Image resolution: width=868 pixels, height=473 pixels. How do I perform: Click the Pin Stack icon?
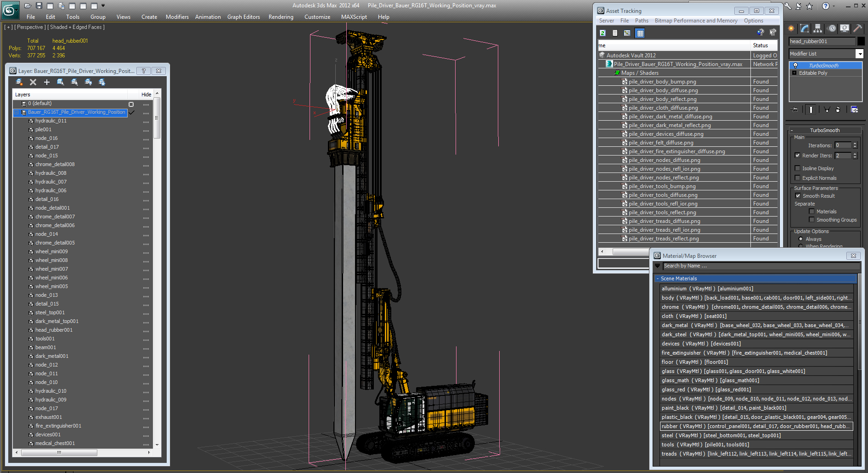tap(795, 110)
